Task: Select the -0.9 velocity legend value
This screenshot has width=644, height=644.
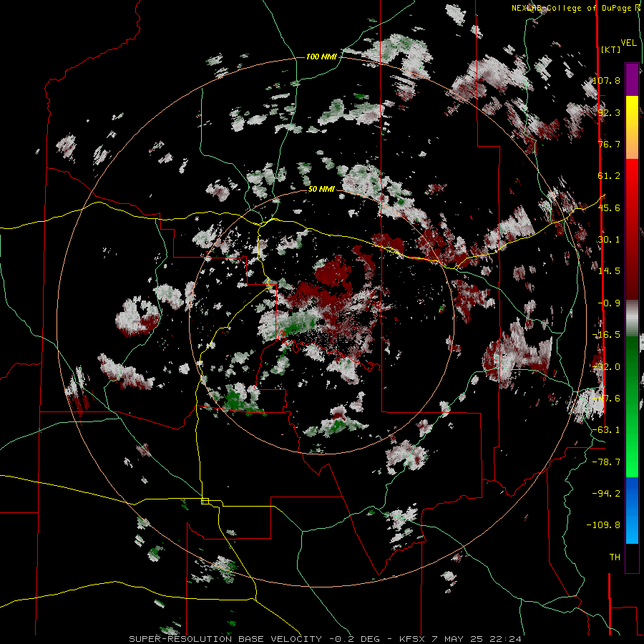Action: (x=609, y=303)
